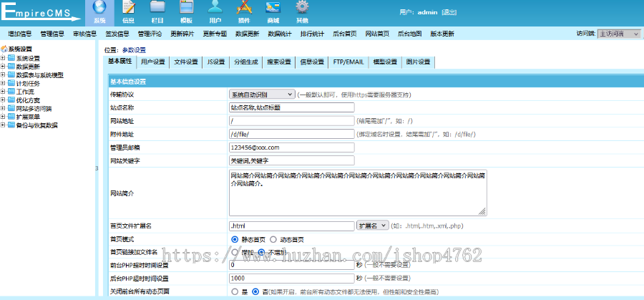Click the 站点名称 input field
This screenshot has height=300, width=644.
pyautogui.click(x=292, y=107)
